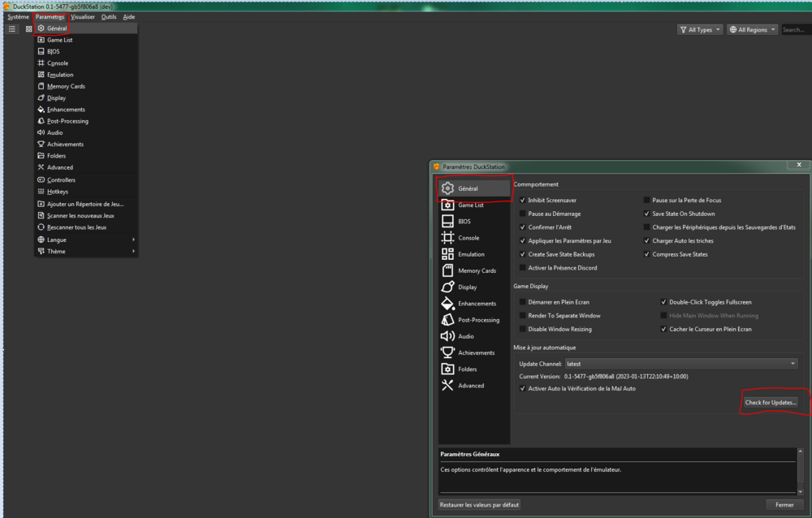Toggle Double-Click Toggles Fullscreen checkbox
The image size is (812, 518).
(x=663, y=302)
